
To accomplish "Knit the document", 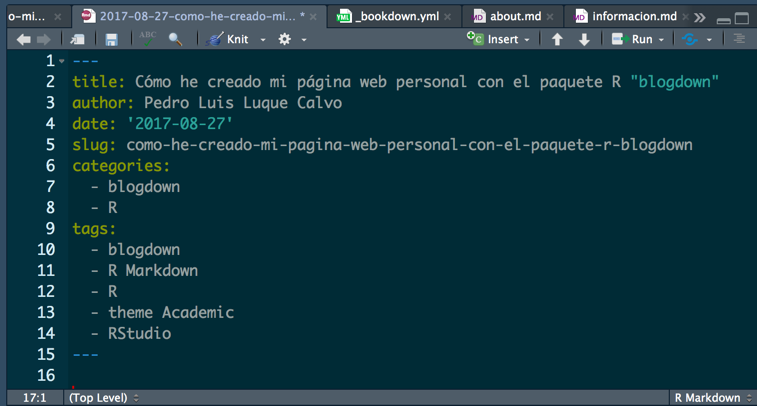I will click(x=227, y=39).
